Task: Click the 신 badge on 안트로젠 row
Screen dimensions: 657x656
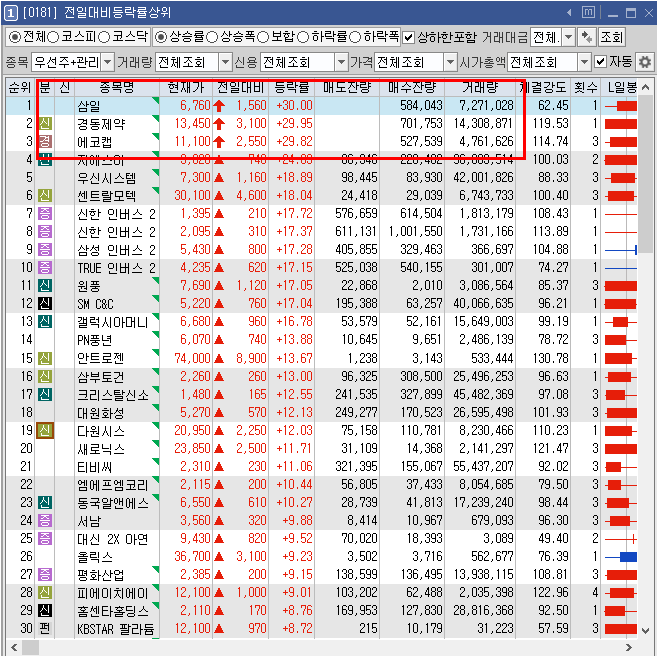Action: click(x=45, y=358)
